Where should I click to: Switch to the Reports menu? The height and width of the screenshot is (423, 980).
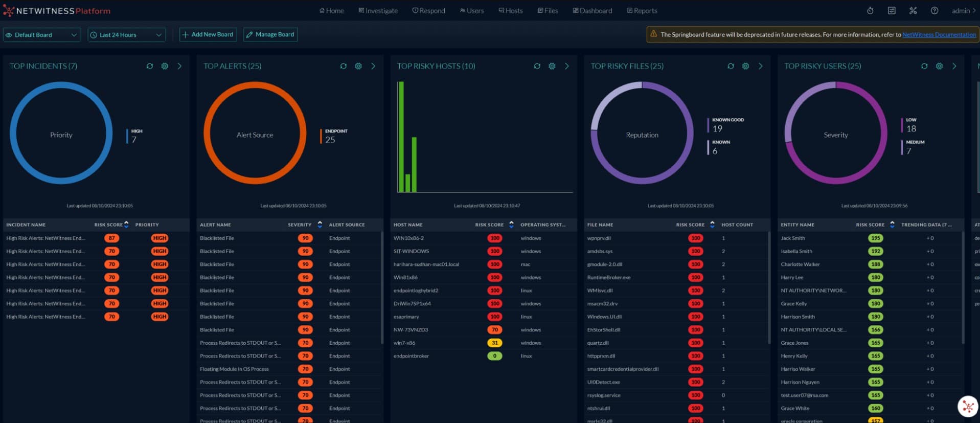click(642, 11)
